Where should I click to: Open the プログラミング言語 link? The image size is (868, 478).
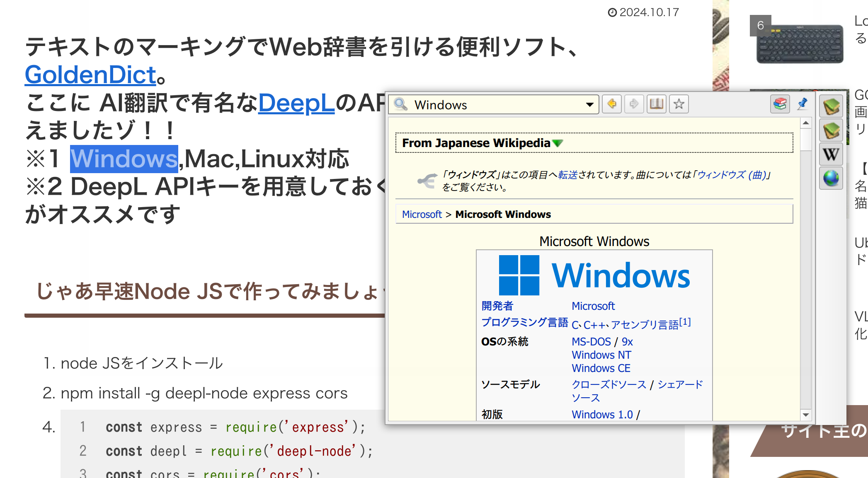pos(525,322)
